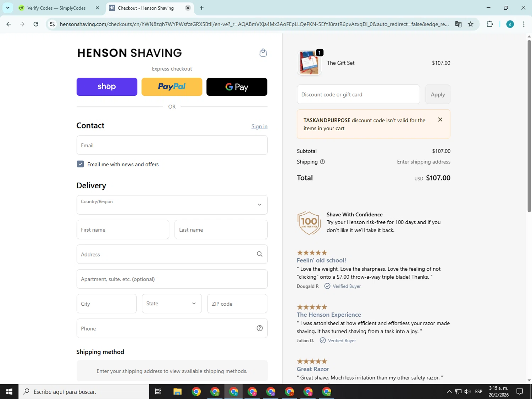Click the Gift Set product thumbnail
Viewport: 532px width, 399px height.
click(x=309, y=63)
